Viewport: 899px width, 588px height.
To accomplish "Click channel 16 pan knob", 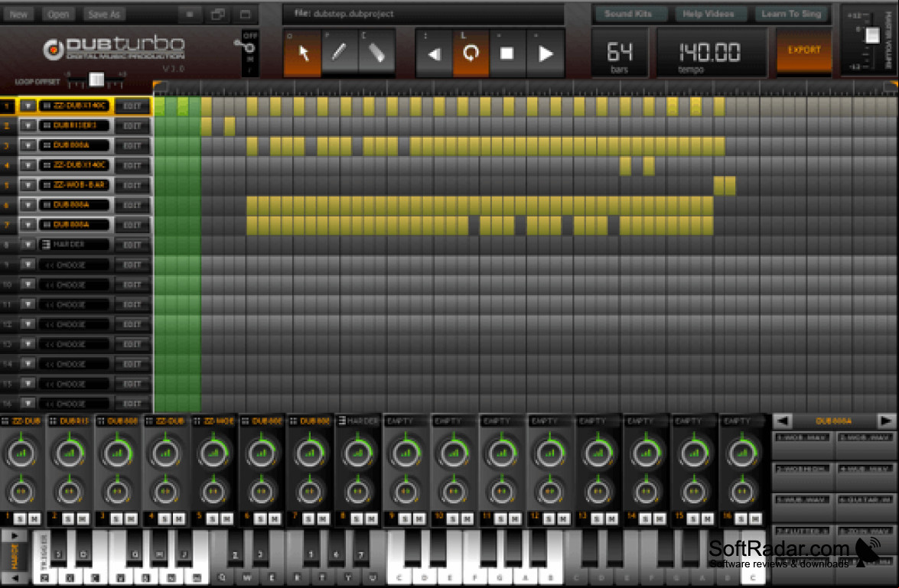I will [x=742, y=491].
